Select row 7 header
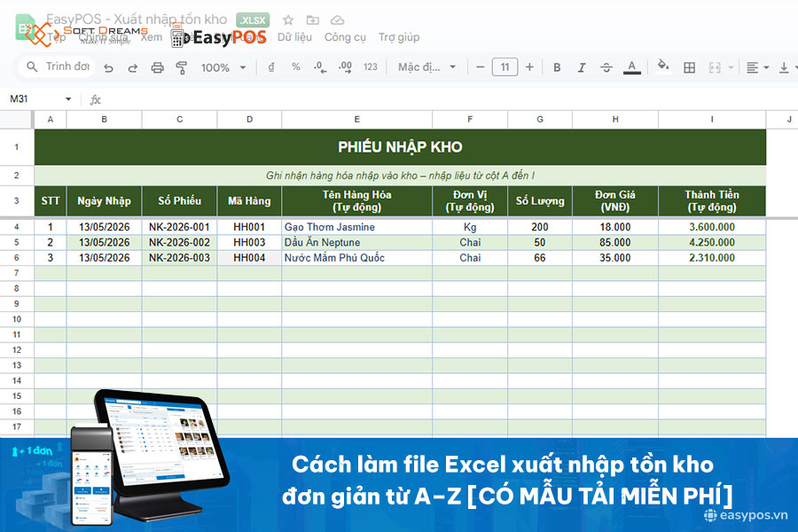The height and width of the screenshot is (532, 798). (x=17, y=273)
